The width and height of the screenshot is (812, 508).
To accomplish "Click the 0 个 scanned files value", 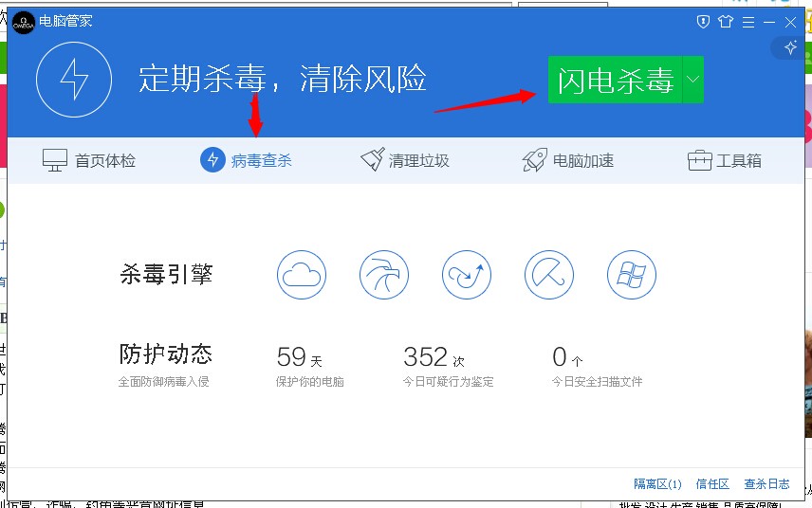I will [x=567, y=357].
